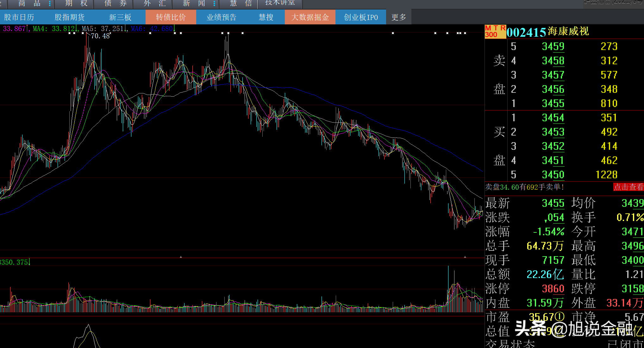
Task: Click the 外盘 value 33.14万
Action: point(625,303)
